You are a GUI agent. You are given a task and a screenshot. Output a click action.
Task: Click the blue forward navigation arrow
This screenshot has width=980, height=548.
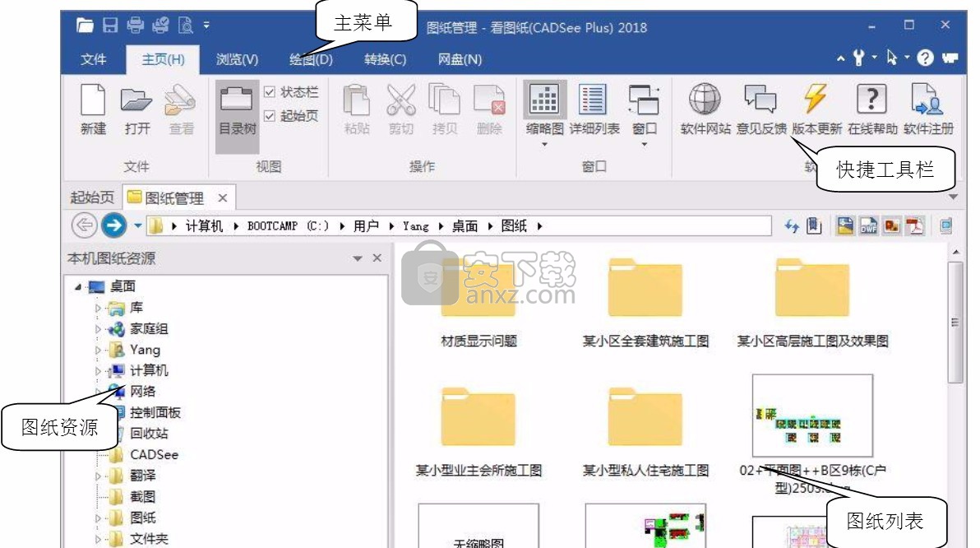point(113,225)
